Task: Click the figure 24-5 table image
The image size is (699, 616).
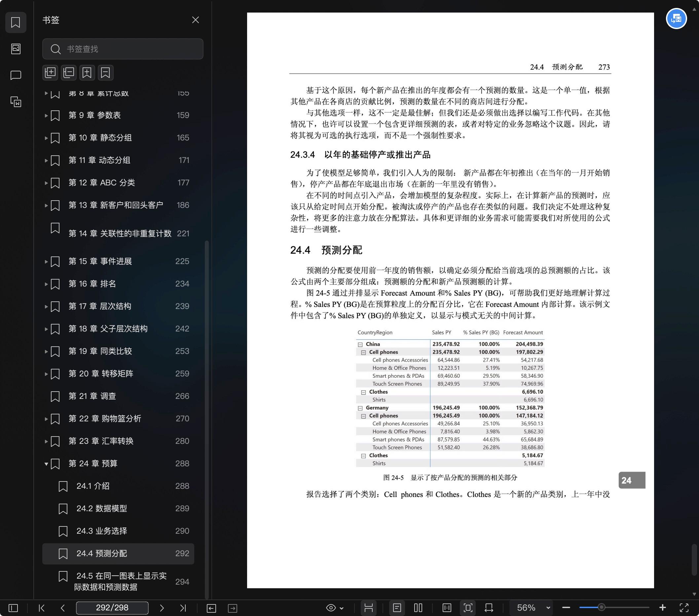Action: tap(450, 398)
